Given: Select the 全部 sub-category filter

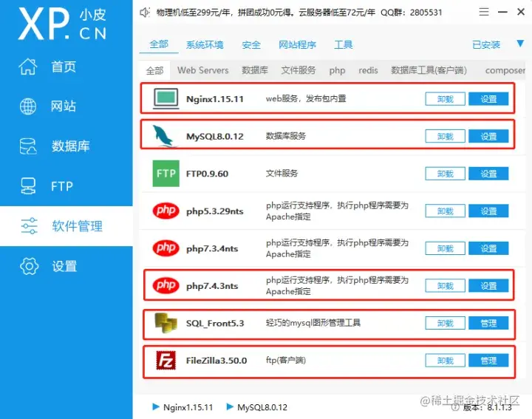Looking at the screenshot, I should (154, 70).
